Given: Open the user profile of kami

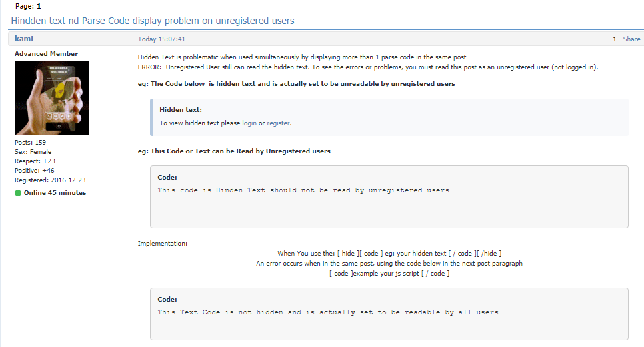Looking at the screenshot, I should click(24, 39).
